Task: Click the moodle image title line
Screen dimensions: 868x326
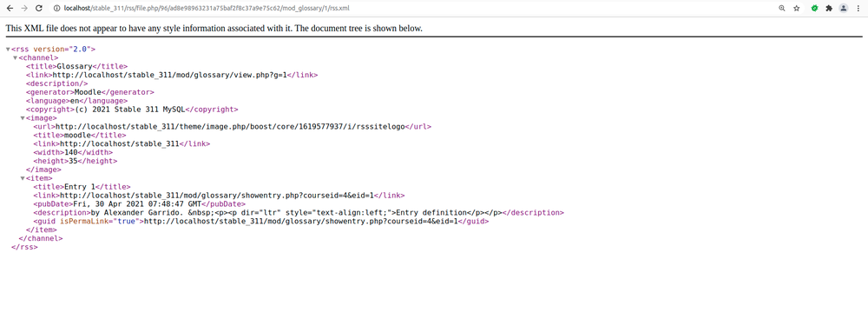Action: pyautogui.click(x=79, y=136)
